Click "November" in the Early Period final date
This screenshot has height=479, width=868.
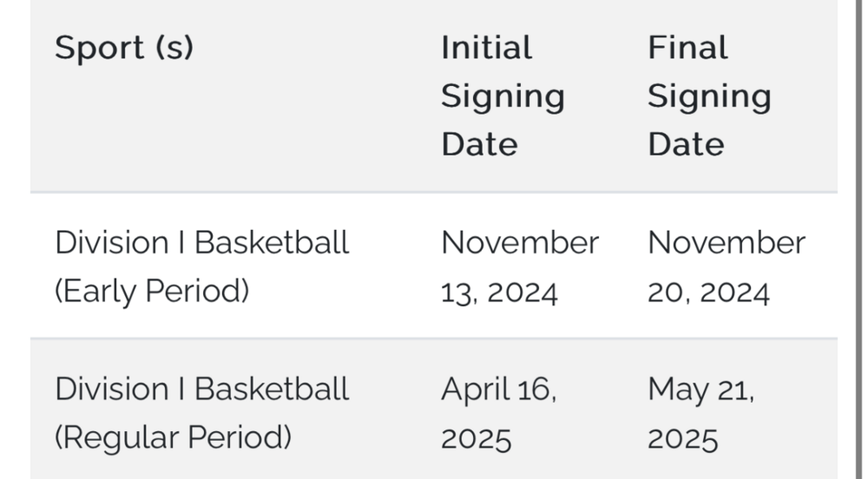[x=726, y=243]
